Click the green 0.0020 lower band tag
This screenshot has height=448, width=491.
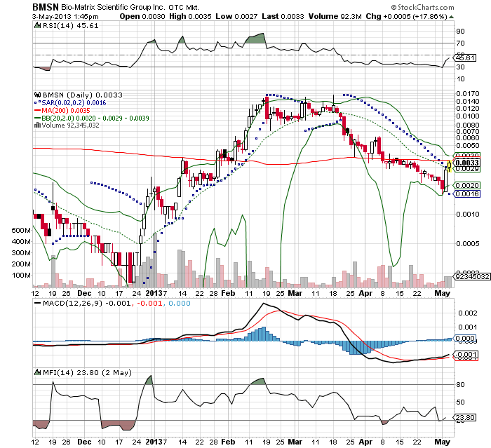[x=467, y=185]
